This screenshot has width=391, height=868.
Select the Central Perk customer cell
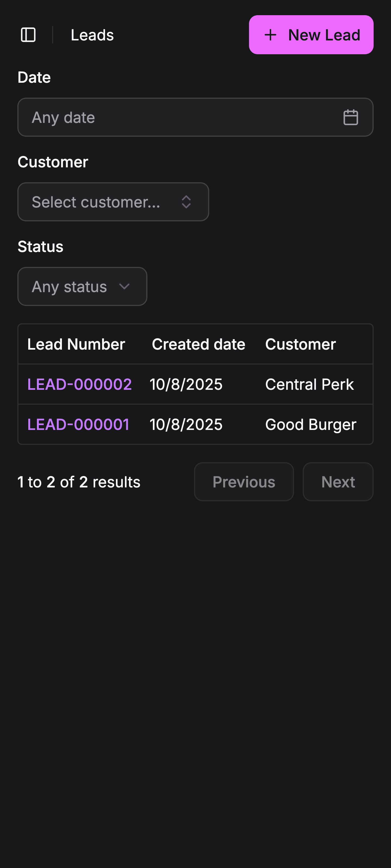[x=309, y=384]
